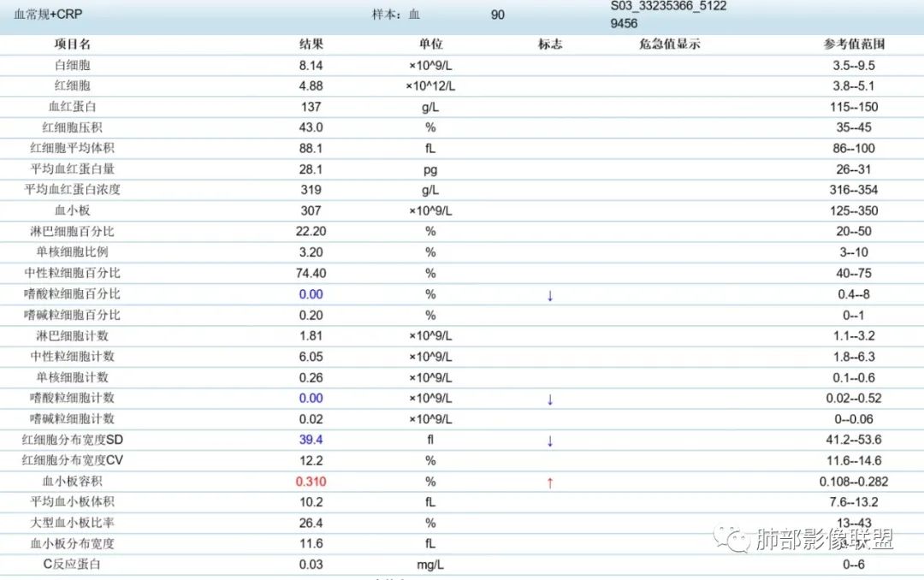Image resolution: width=924 pixels, height=580 pixels.
Task: Select the 红细胞分布宽度SD row name
Action: 73,440
